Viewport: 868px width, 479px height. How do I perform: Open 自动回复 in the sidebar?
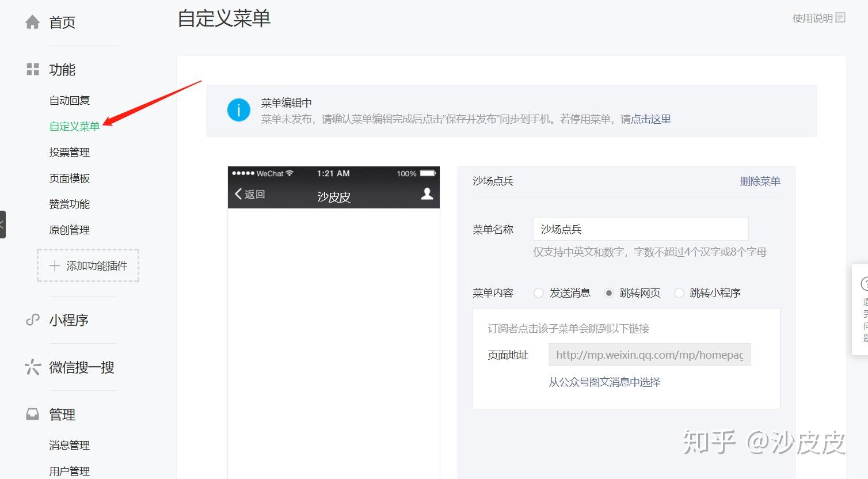[70, 100]
